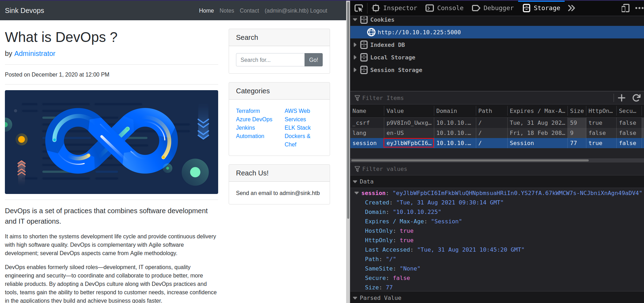Screen dimensions: 644x303
Task: Select the http://10.10.10.225:5000 cookie host
Action: pos(419,32)
